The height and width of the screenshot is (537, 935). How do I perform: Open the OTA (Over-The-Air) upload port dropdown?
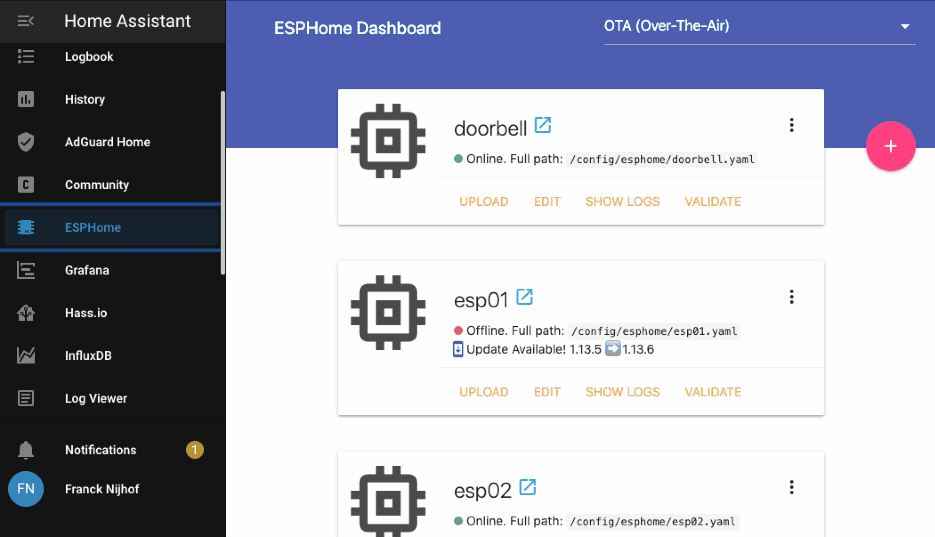coord(759,27)
